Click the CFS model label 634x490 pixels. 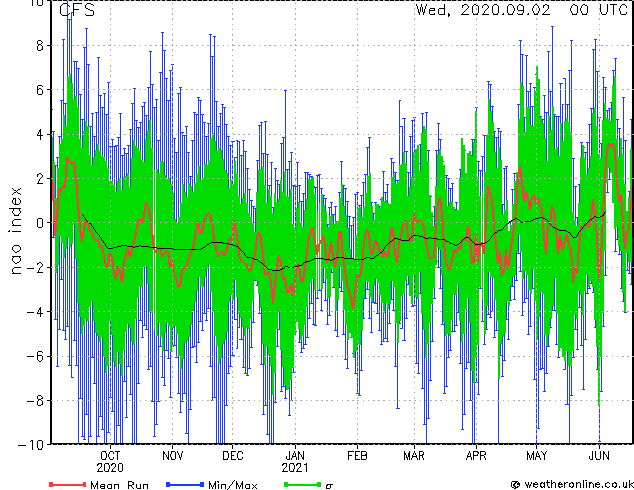pos(77,10)
